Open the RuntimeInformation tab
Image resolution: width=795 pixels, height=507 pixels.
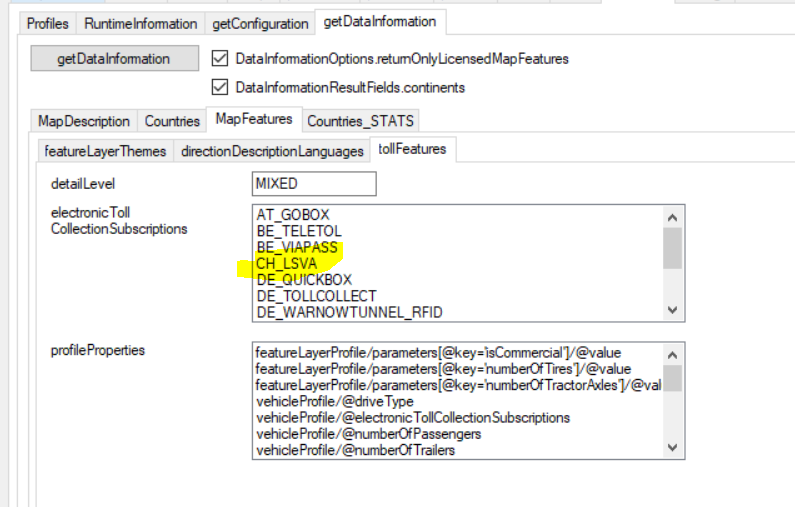(x=140, y=23)
